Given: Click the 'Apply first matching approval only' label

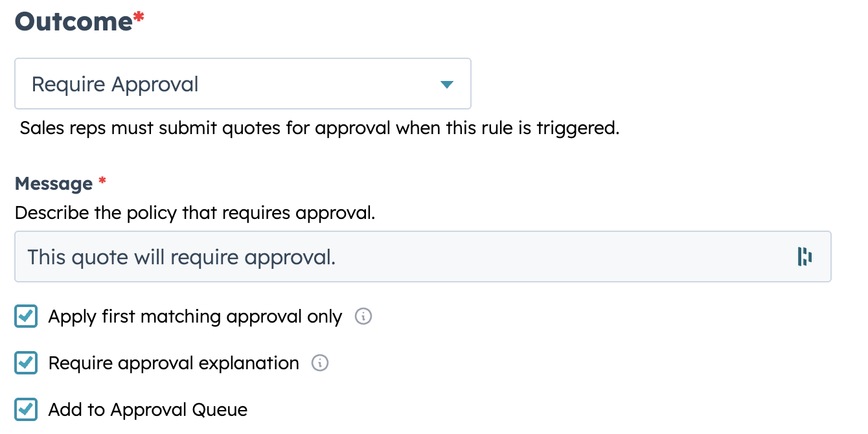Looking at the screenshot, I should coord(195,317).
